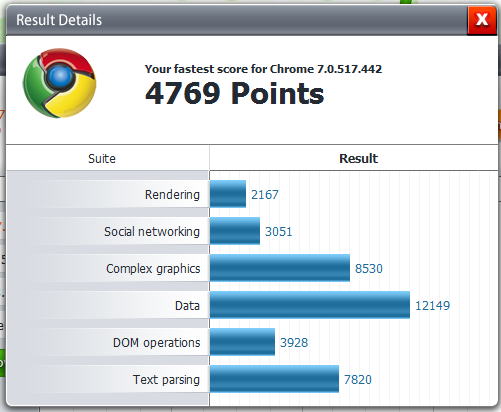Viewport: 501px width, 412px height.
Task: Click the 8530 score value
Action: pos(369,269)
